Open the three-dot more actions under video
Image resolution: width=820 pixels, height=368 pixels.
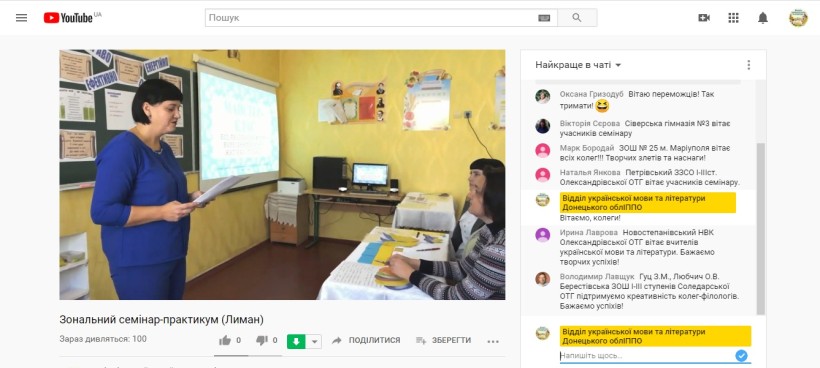click(493, 341)
